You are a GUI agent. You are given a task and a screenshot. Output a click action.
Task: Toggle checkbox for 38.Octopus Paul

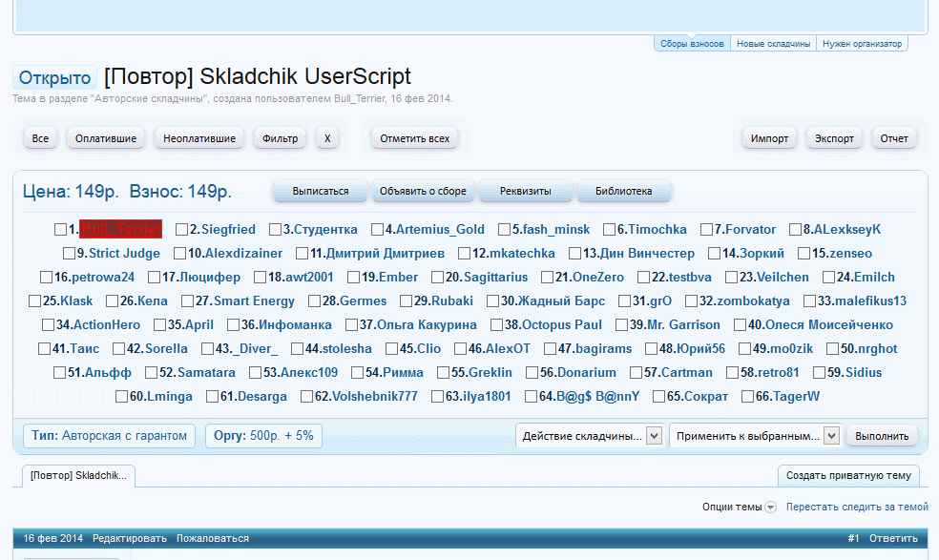click(x=496, y=325)
